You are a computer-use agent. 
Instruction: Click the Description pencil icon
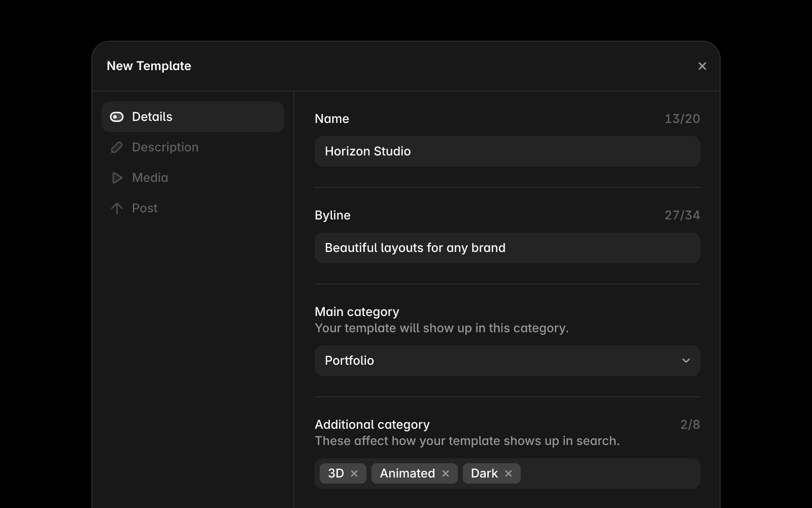(x=117, y=147)
